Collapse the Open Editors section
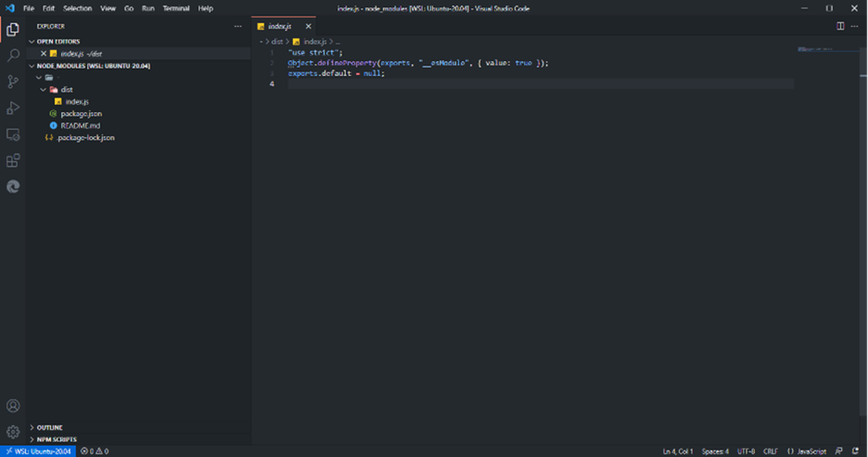The height and width of the screenshot is (457, 868). coord(32,42)
